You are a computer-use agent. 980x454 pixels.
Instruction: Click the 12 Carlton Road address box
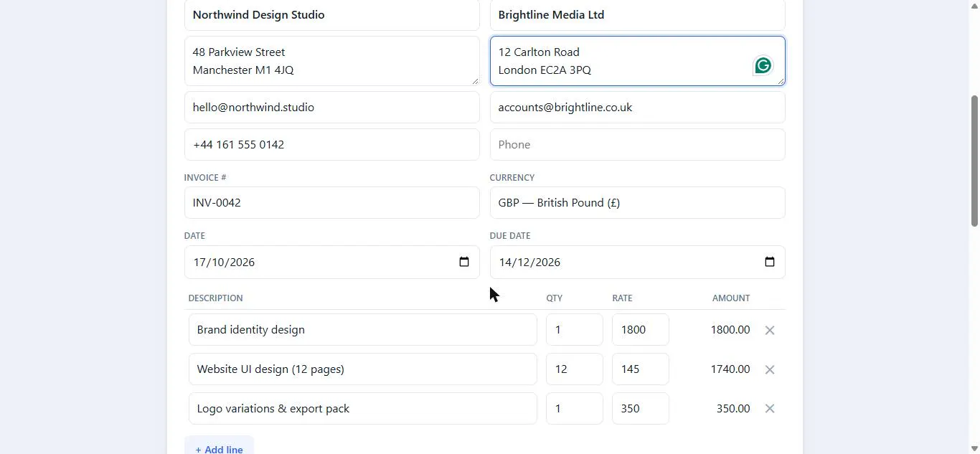tap(637, 61)
